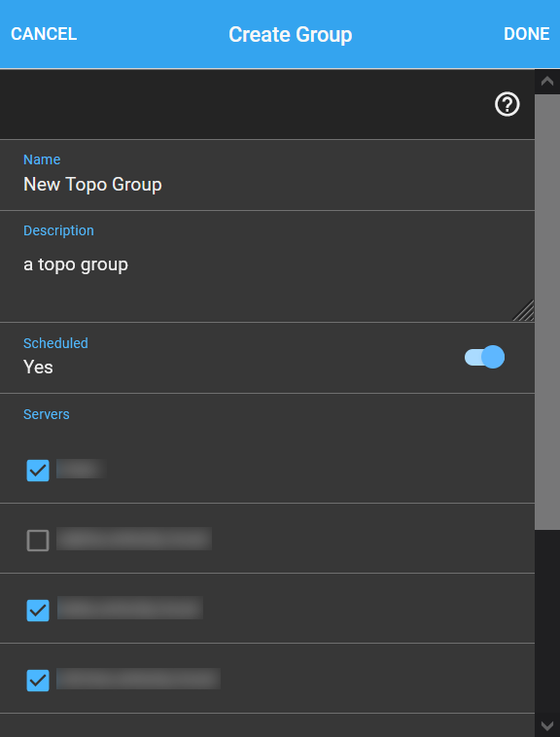
Task: Click the Name field containing New Topo Group
Action: pos(267,175)
